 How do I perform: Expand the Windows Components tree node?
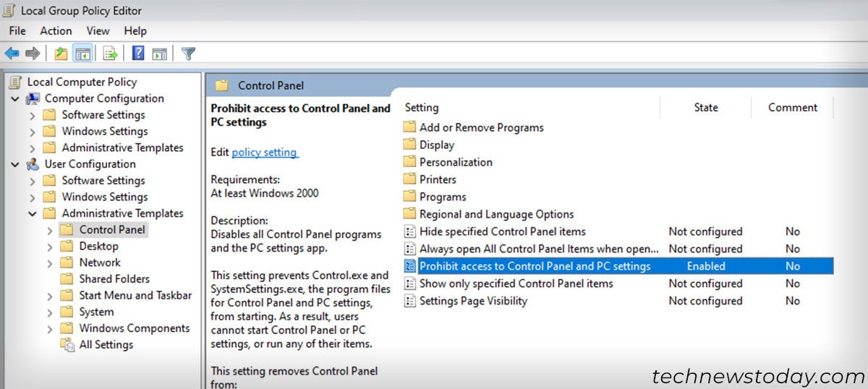click(x=49, y=329)
